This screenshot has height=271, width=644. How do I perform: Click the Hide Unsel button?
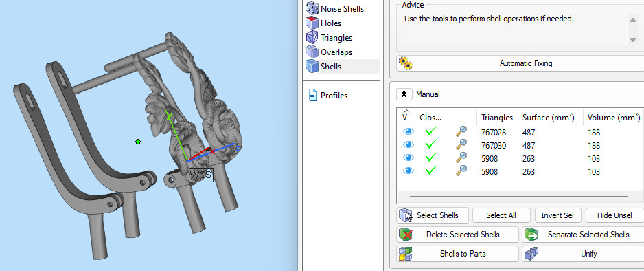(615, 215)
